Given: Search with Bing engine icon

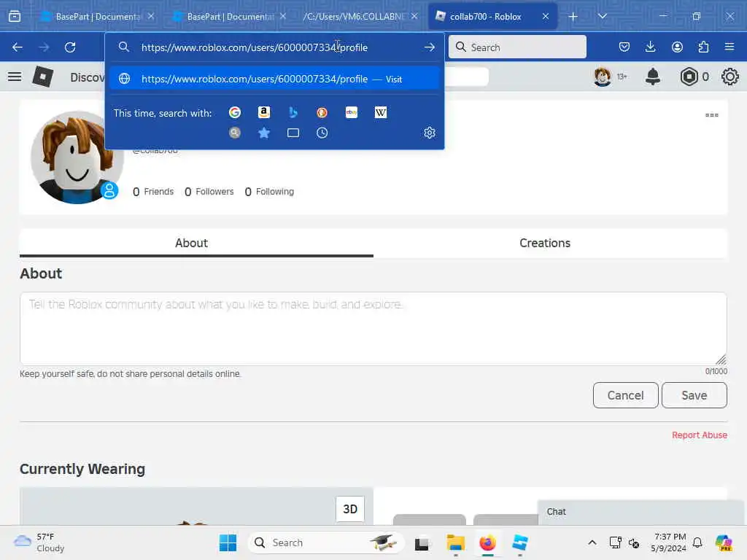Looking at the screenshot, I should (293, 112).
